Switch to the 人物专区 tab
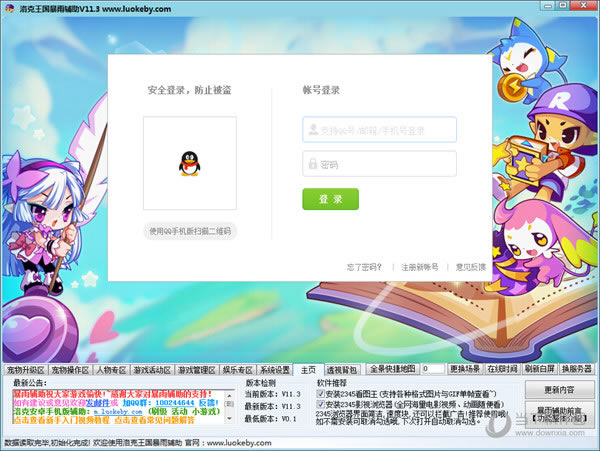The image size is (600, 451). pos(111,370)
